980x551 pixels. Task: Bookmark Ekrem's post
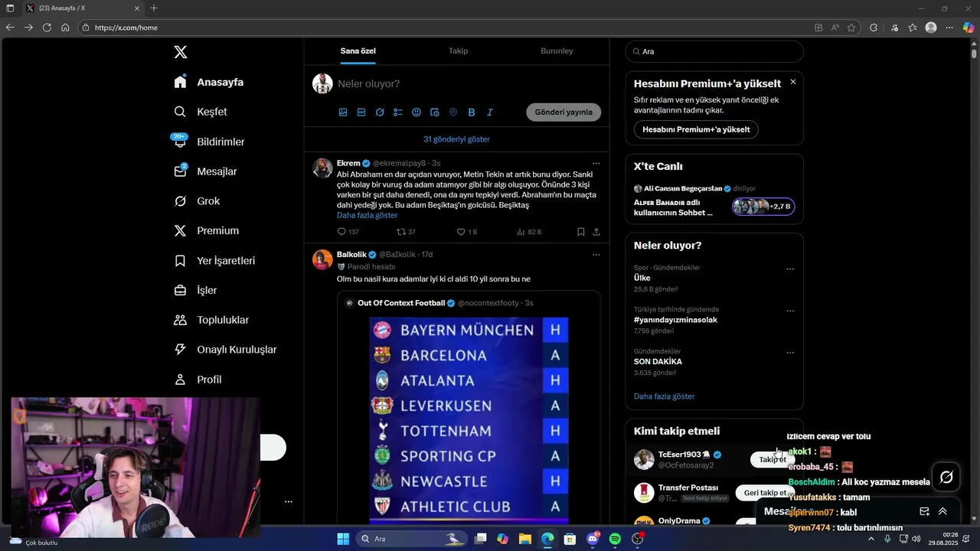(x=580, y=232)
